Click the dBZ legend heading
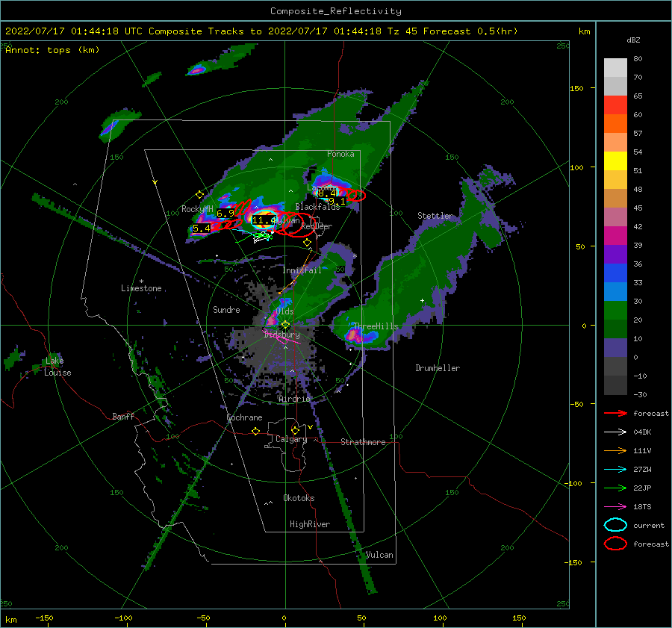Screen dimensions: 672x628 (x=633, y=40)
